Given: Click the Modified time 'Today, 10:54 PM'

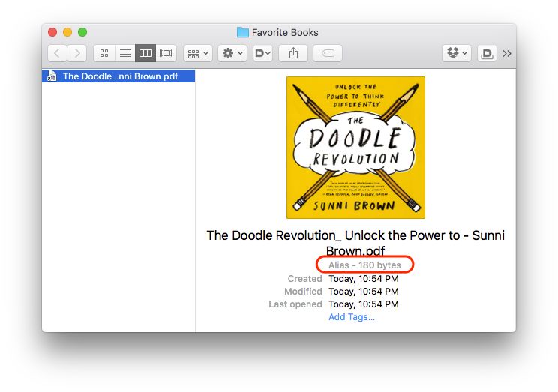Looking at the screenshot, I should 363,292.
